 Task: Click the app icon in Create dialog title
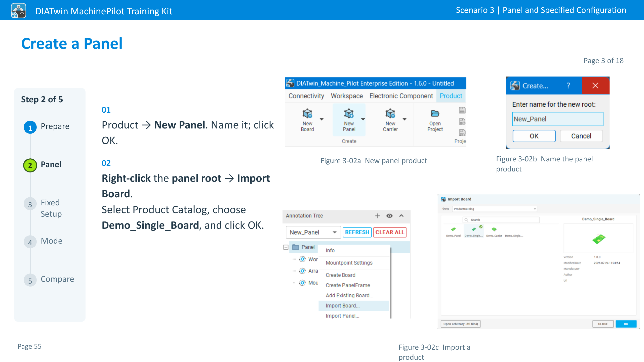coord(515,86)
